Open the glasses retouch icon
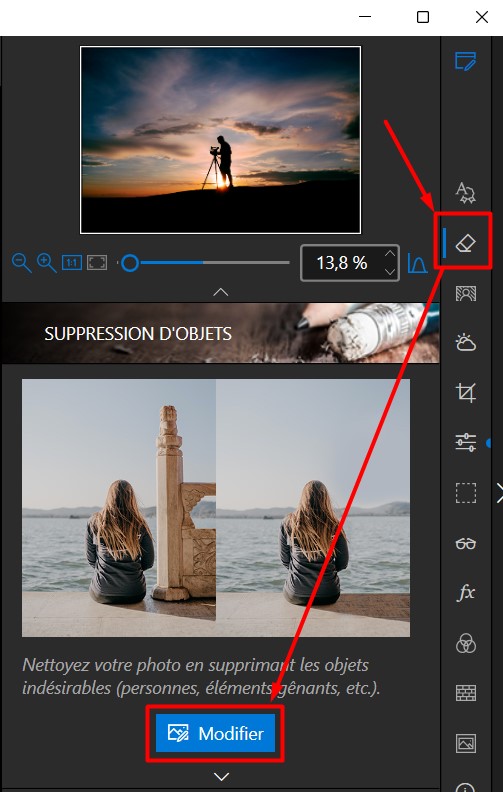The image size is (503, 792). (x=466, y=543)
